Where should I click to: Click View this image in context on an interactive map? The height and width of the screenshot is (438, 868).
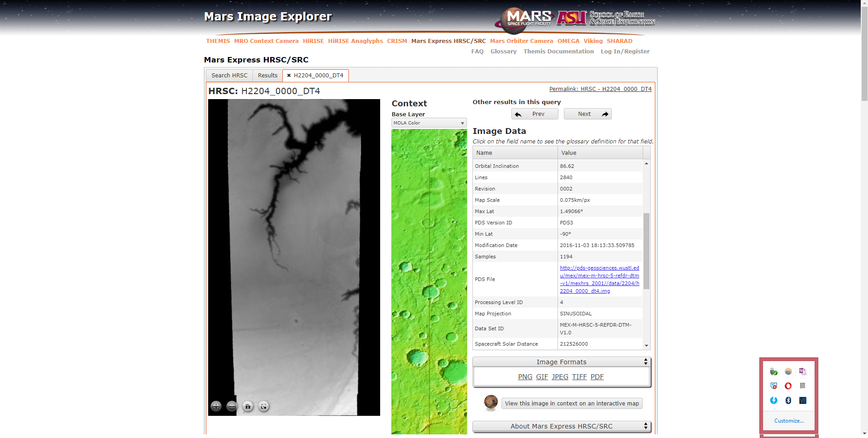[572, 404]
